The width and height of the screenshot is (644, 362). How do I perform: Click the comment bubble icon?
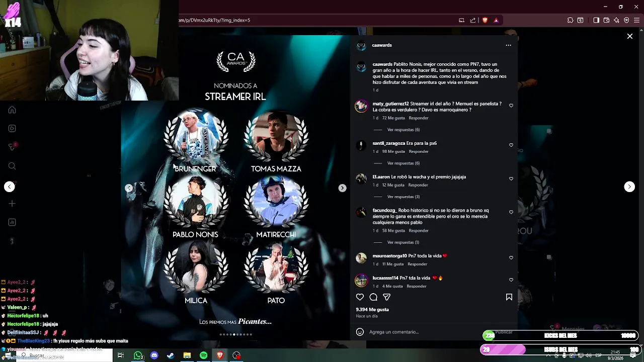[x=373, y=297]
